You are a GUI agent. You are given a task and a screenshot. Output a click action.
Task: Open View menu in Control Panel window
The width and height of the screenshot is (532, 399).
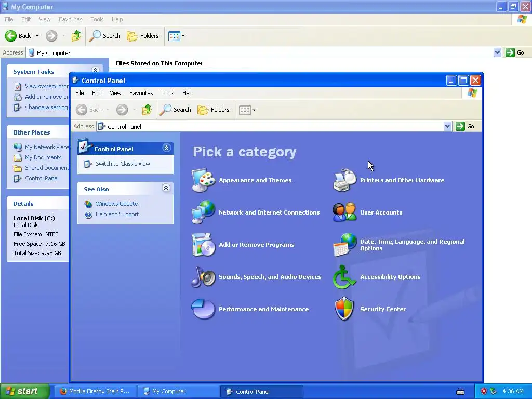[x=115, y=93]
